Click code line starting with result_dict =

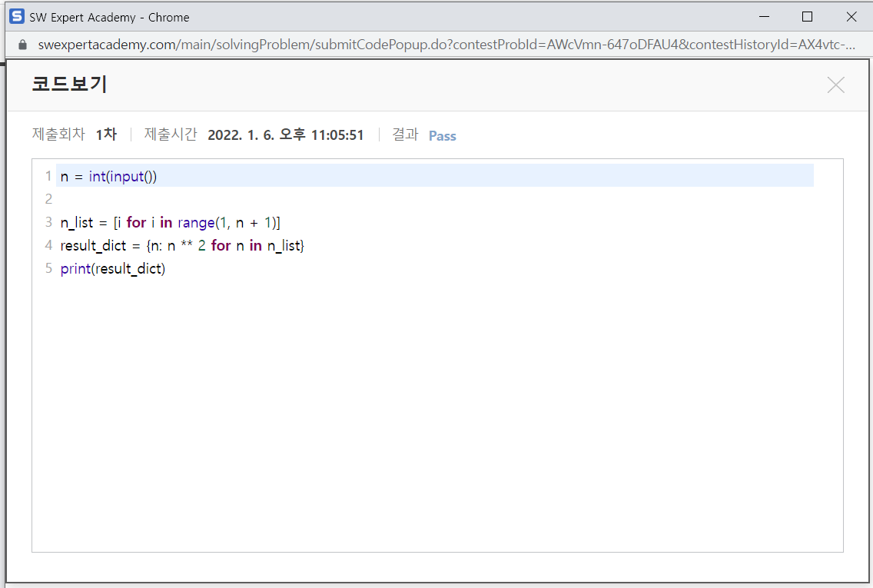click(182, 245)
